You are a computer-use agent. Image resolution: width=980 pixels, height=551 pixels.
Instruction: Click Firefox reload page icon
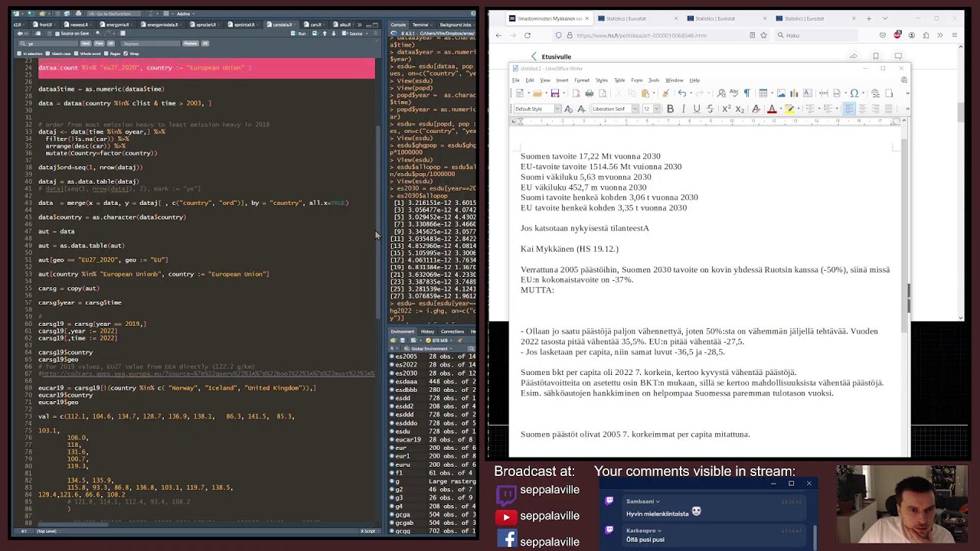click(528, 35)
